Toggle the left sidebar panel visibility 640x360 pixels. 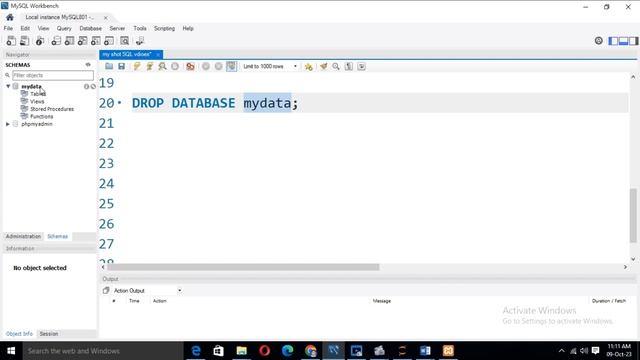coord(613,41)
